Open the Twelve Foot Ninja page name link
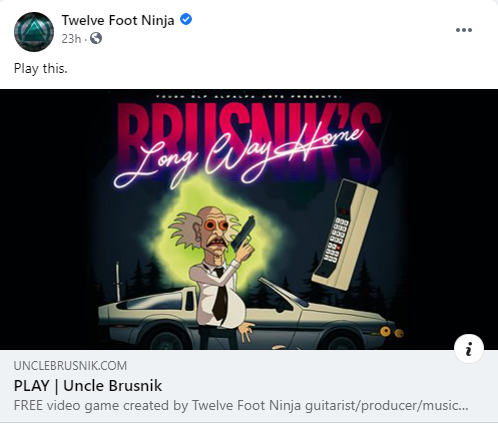This screenshot has width=498, height=424. (x=118, y=20)
